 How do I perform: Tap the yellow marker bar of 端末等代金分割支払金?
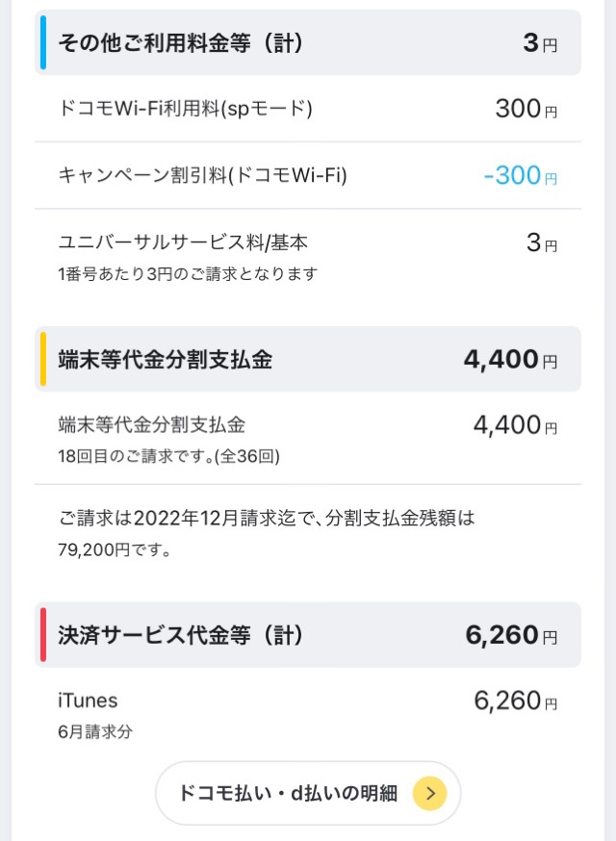(43, 359)
